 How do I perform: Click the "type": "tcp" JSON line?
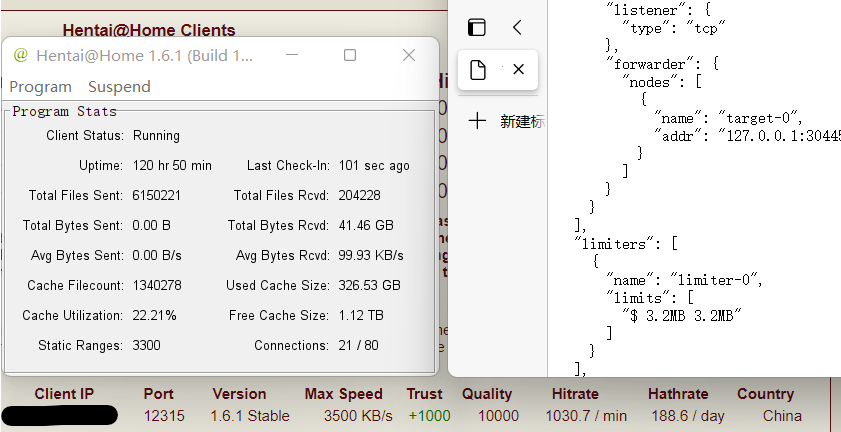point(674,28)
